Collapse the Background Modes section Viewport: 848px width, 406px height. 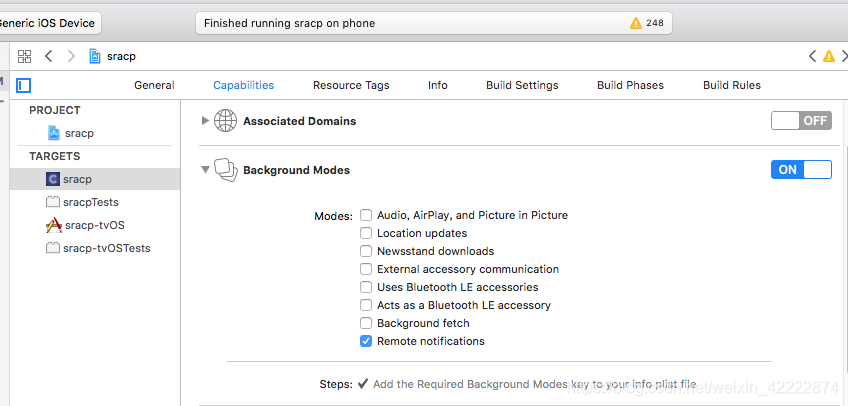[205, 170]
